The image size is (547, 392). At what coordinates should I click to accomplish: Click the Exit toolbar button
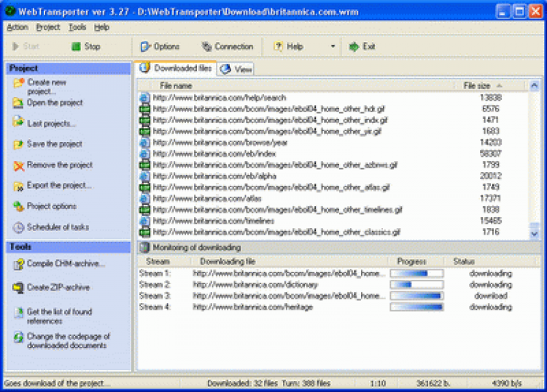click(362, 47)
